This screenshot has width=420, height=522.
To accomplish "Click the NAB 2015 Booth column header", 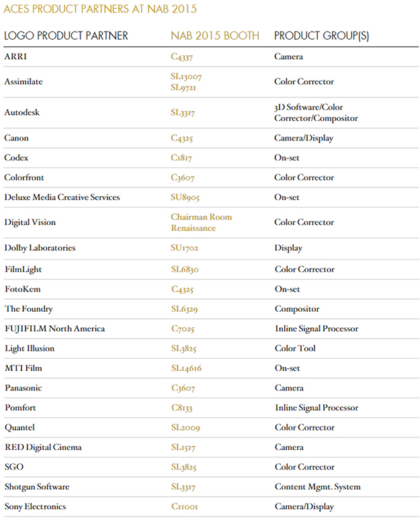I will point(215,36).
